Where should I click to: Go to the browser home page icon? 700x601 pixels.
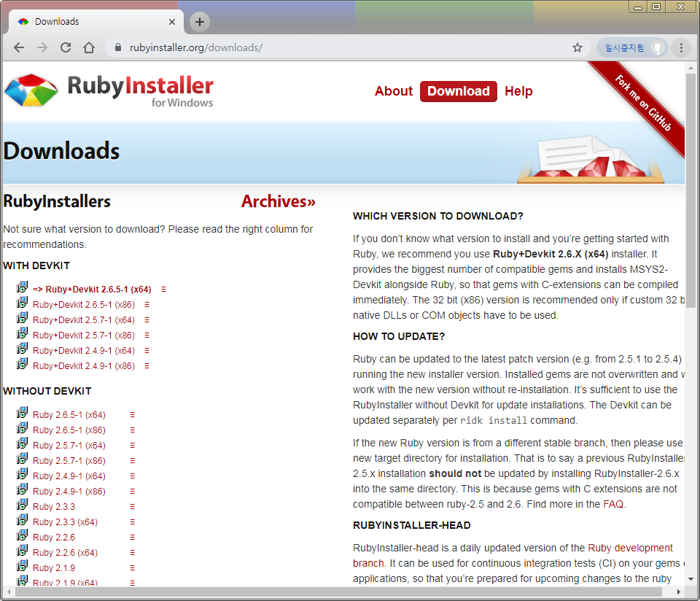pos(89,47)
